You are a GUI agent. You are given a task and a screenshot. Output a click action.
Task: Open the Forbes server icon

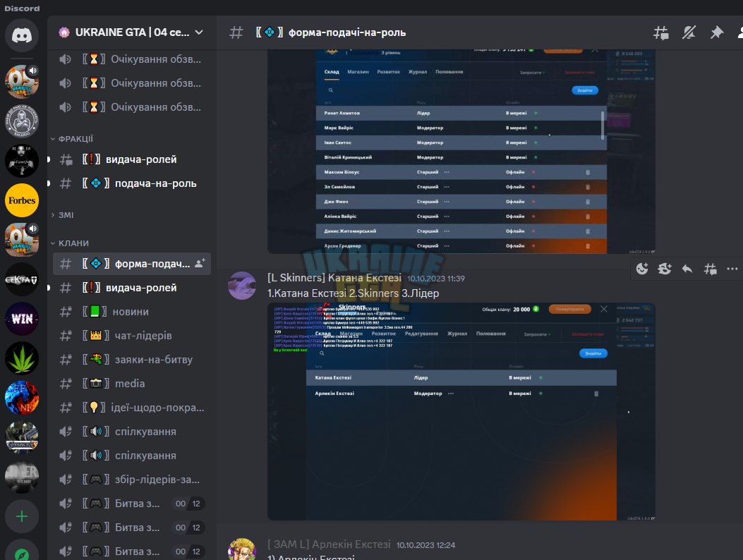point(22,200)
